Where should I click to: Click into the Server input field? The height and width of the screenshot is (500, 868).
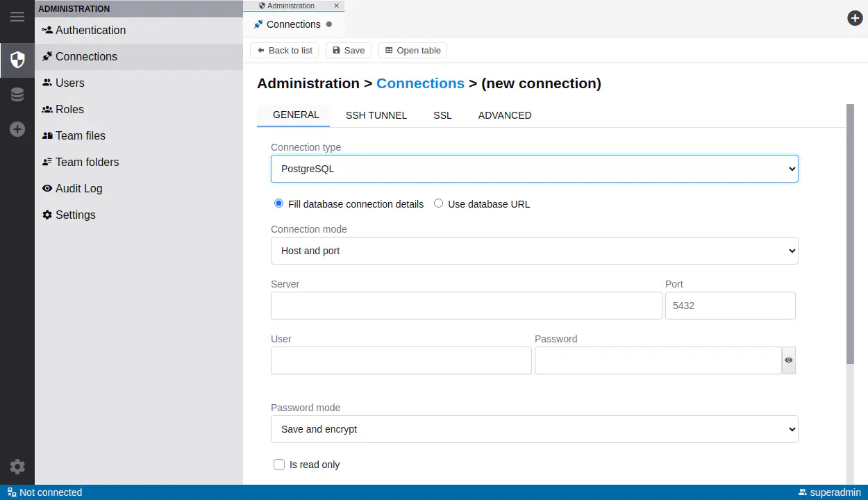point(466,306)
